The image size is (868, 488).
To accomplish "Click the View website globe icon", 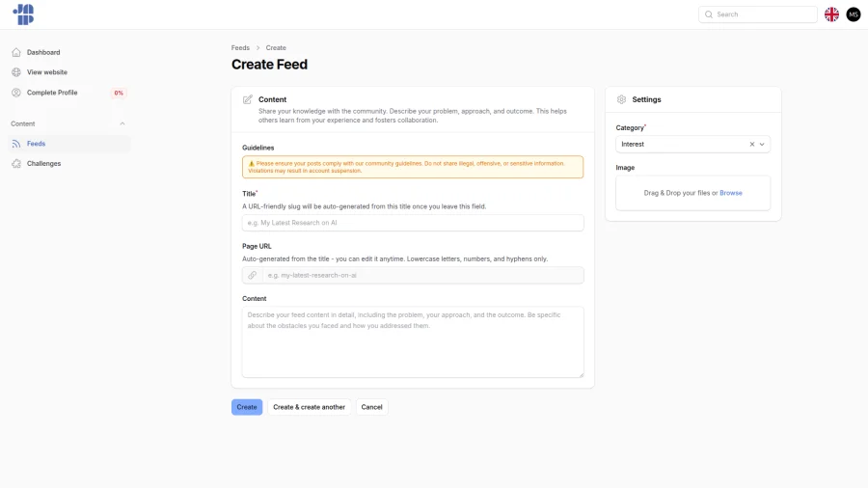I will click(16, 72).
